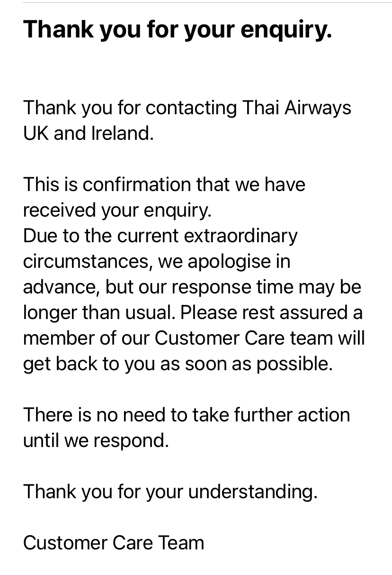Click 'Thank you for your understanding.' line

click(170, 493)
